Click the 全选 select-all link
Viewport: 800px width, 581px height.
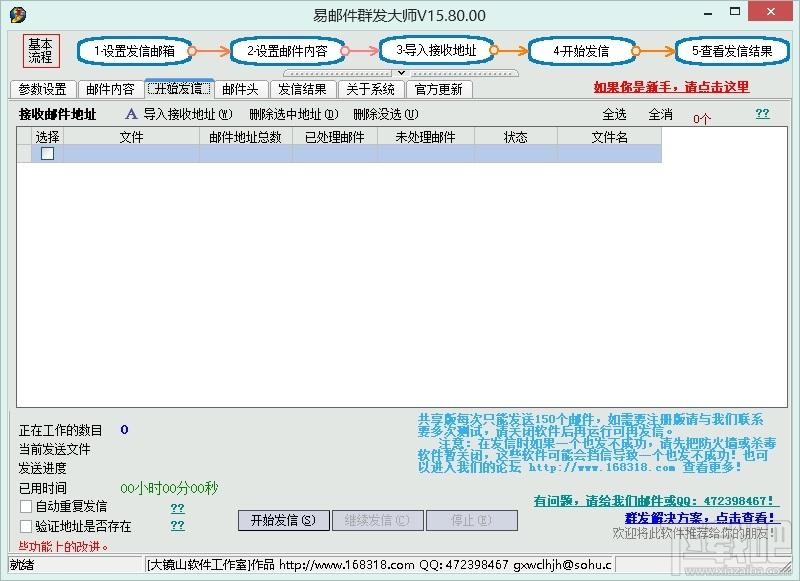[x=614, y=114]
